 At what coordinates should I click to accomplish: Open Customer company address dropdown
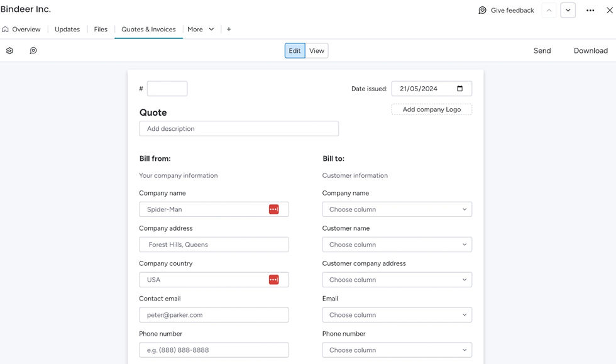[397, 280]
